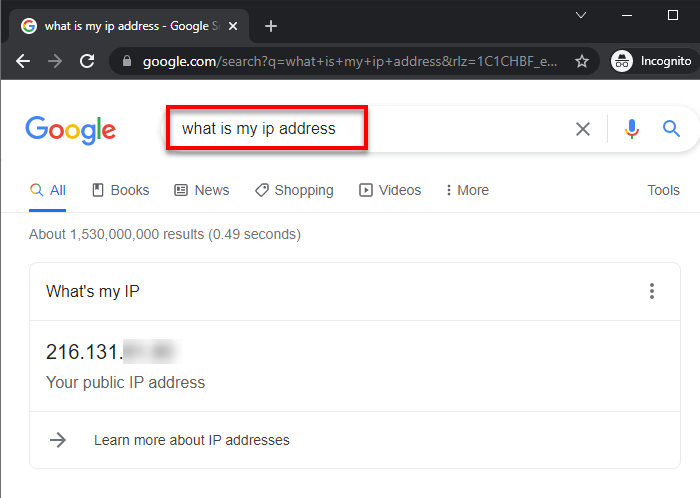Minimize the Chrome window
The height and width of the screenshot is (498, 700).
pyautogui.click(x=627, y=15)
